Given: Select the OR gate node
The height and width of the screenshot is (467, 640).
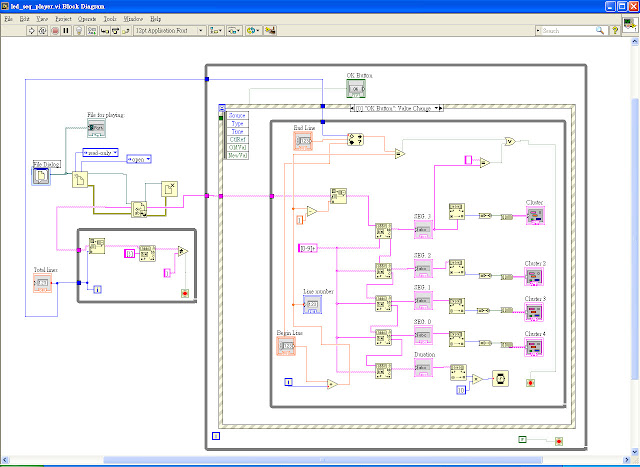Looking at the screenshot, I should 510,142.
